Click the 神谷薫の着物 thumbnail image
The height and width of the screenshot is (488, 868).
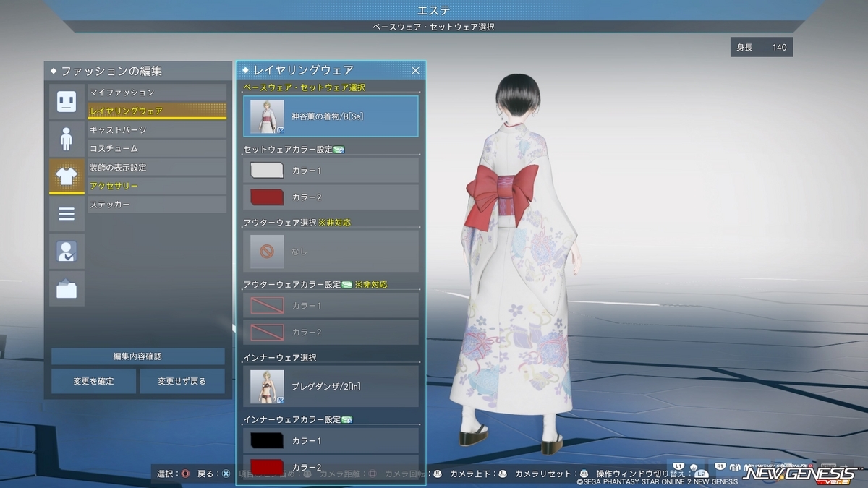pos(267,116)
